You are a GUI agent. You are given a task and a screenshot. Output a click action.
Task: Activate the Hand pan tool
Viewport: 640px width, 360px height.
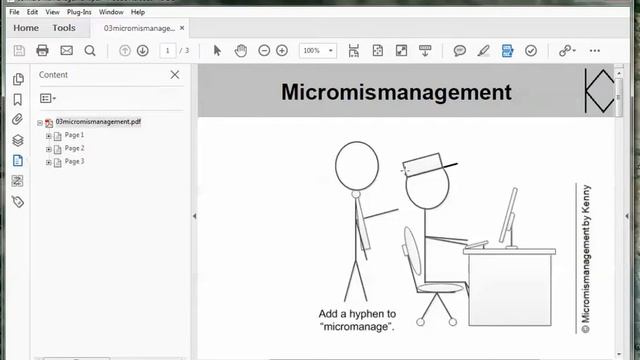pos(241,51)
